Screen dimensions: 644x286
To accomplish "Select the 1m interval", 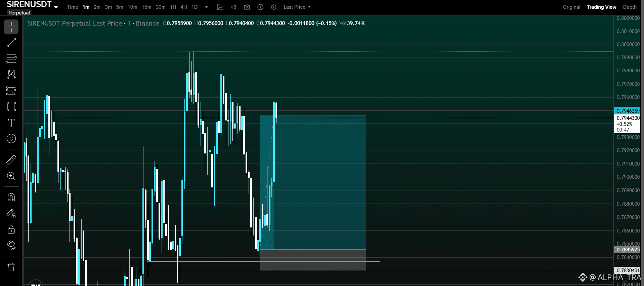I will click(86, 7).
